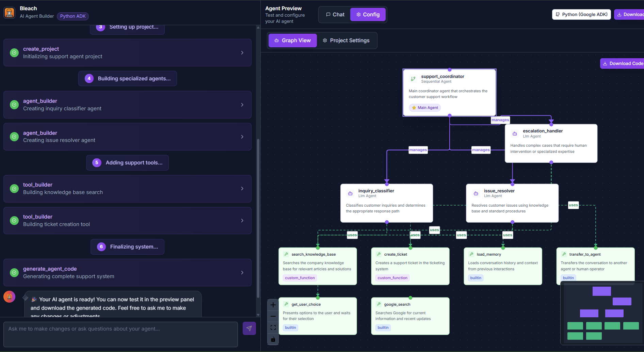Open the Python (Google ADK) framework selector
644x352 pixels.
(581, 14)
